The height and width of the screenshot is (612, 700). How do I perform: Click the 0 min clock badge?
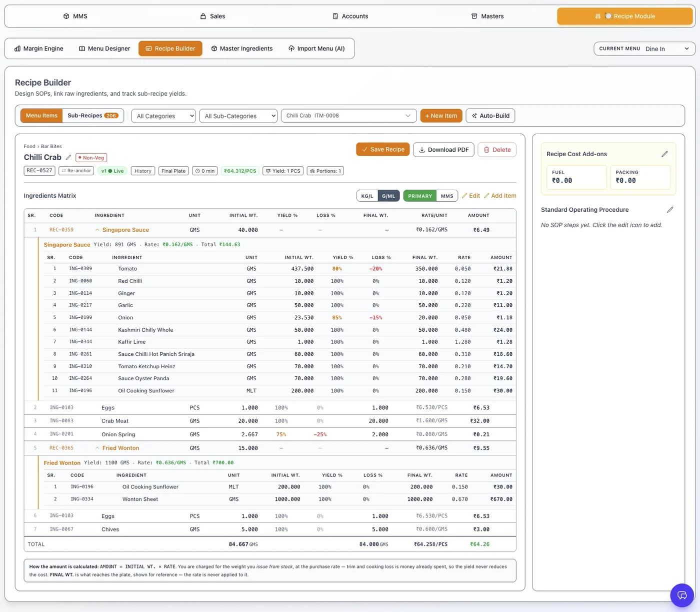click(205, 171)
